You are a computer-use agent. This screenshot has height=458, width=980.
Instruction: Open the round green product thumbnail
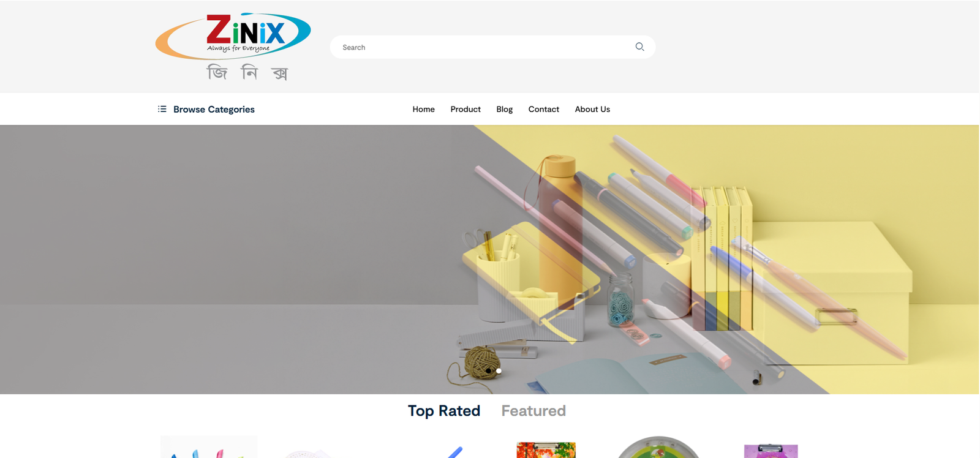(658, 448)
